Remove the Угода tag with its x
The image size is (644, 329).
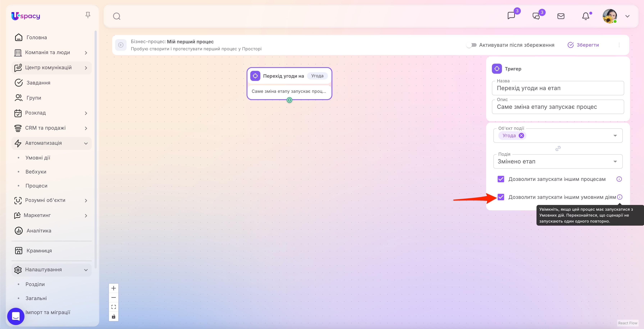522,135
